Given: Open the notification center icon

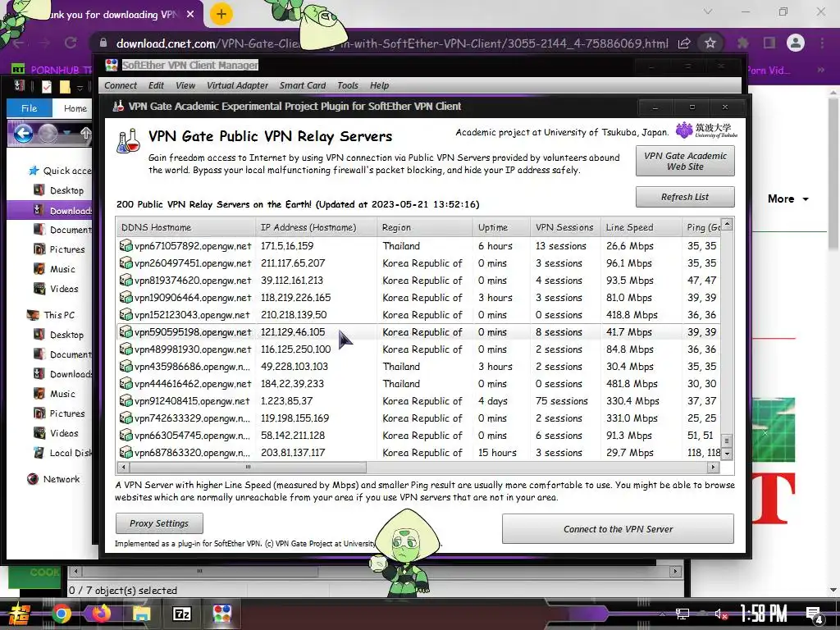Looking at the screenshot, I should click(815, 614).
